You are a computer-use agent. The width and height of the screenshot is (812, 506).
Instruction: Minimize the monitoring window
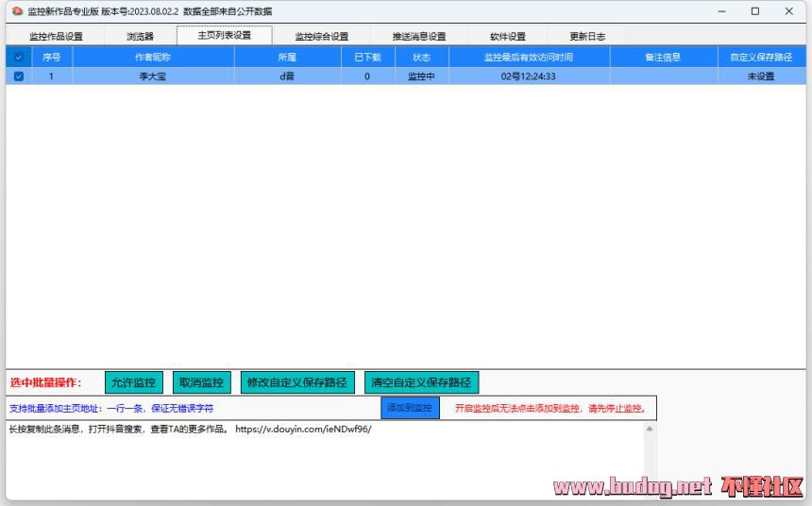[x=722, y=11]
